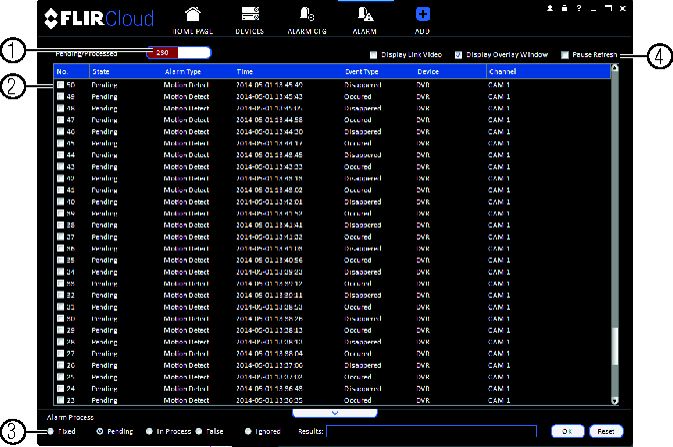Toggle Display Overlay Window checkbox
Screen dimensions: 673x447
tap(458, 55)
